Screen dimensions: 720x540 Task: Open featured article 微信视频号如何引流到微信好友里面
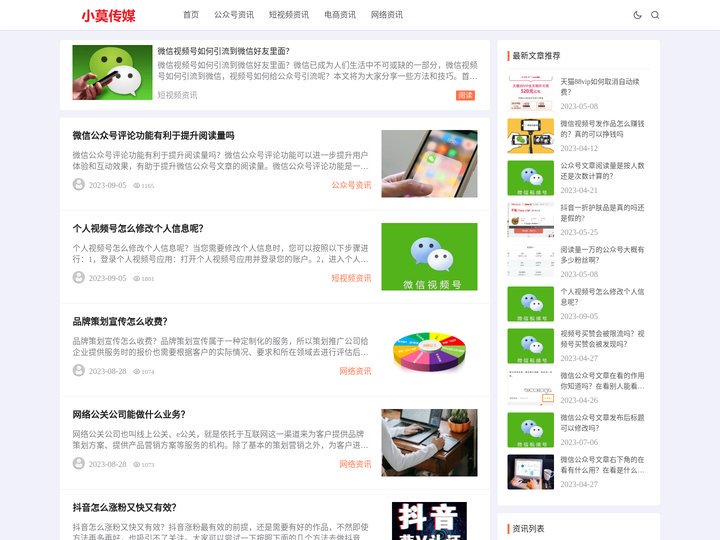click(x=224, y=51)
